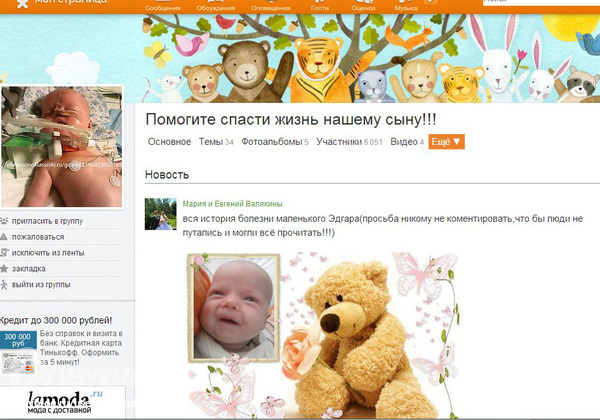
Task: Open Гости in the orange top bar
Action: pyautogui.click(x=320, y=6)
